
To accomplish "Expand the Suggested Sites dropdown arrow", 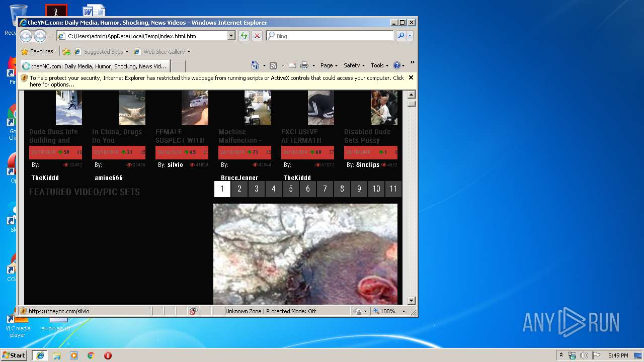I will (x=127, y=52).
